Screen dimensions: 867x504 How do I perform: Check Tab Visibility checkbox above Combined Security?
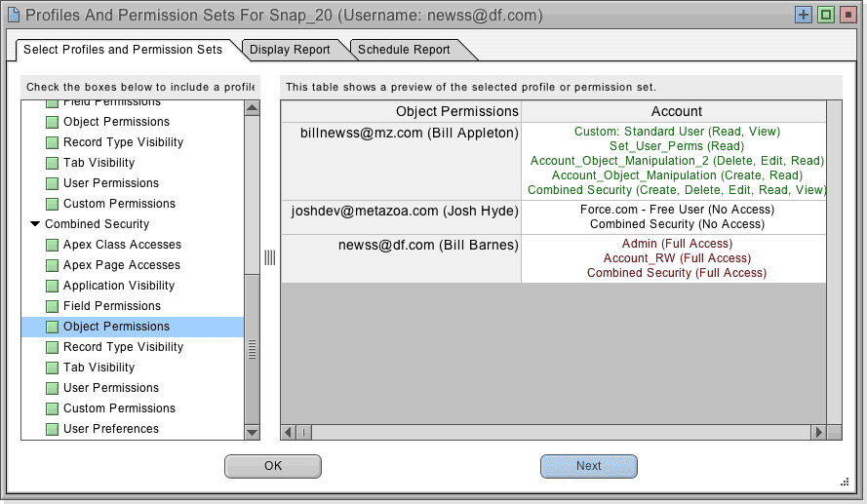52,163
